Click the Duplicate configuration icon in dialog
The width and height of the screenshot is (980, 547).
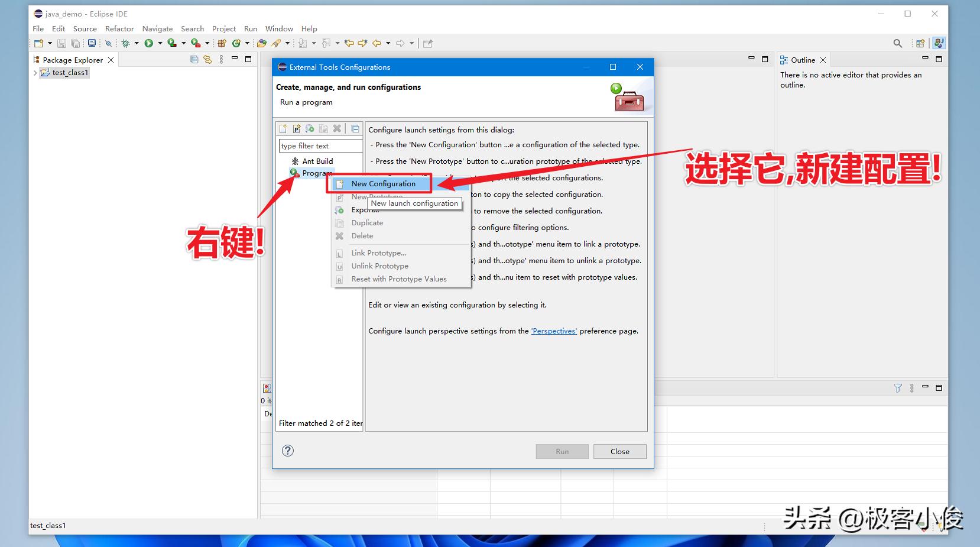[x=323, y=128]
